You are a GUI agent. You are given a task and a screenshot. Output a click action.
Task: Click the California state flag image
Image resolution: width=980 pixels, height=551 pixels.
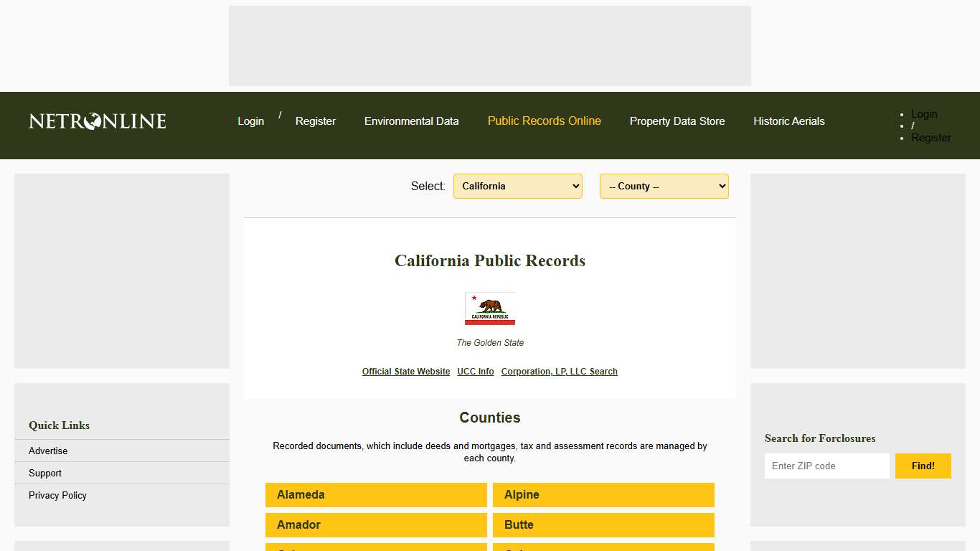coord(490,309)
